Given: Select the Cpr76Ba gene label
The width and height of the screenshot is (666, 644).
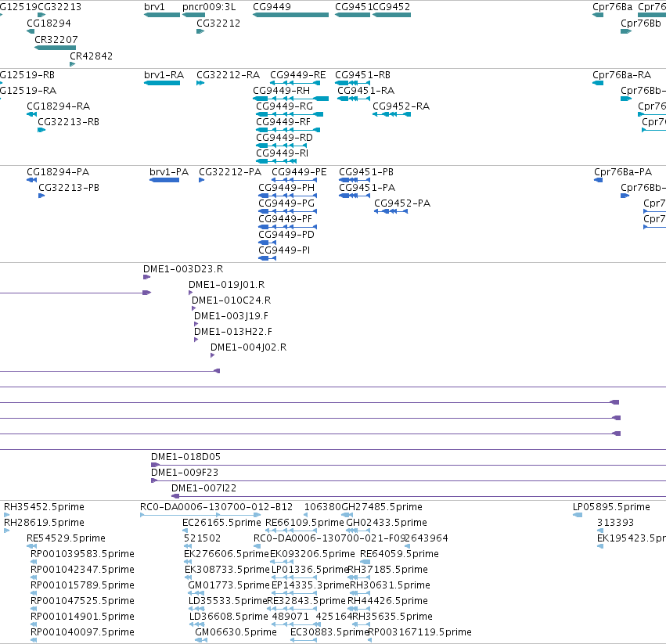Looking at the screenshot, I should coord(613,7).
